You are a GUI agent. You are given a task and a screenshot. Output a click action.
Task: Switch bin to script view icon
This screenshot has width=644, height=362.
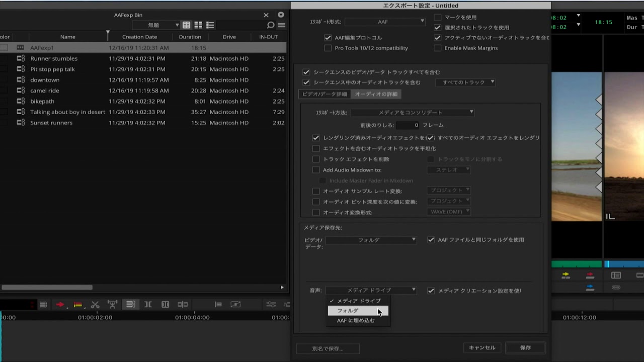(210, 25)
